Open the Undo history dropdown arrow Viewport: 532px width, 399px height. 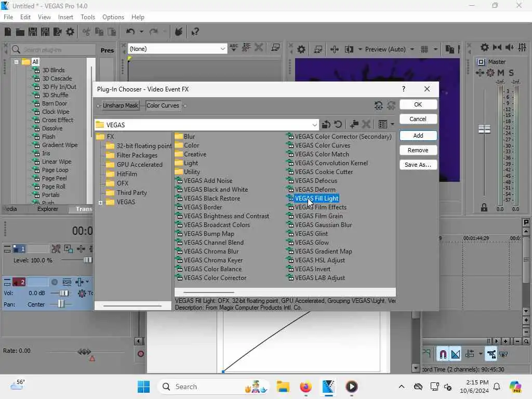click(141, 32)
